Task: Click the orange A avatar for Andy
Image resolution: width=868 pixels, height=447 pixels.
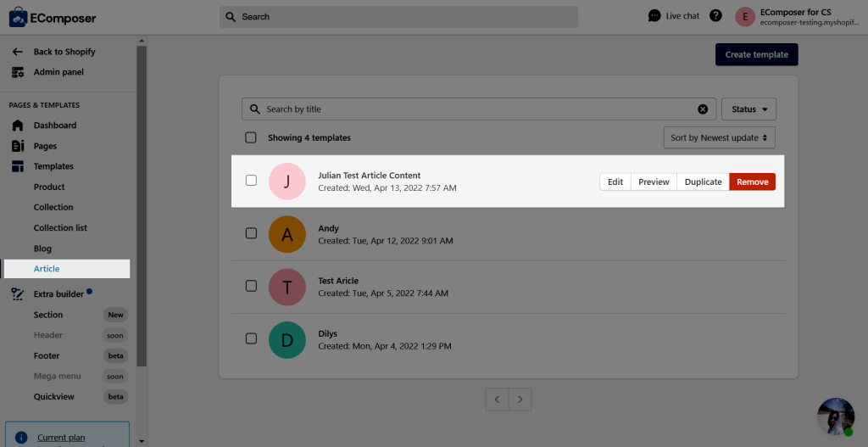Action: pos(287,234)
